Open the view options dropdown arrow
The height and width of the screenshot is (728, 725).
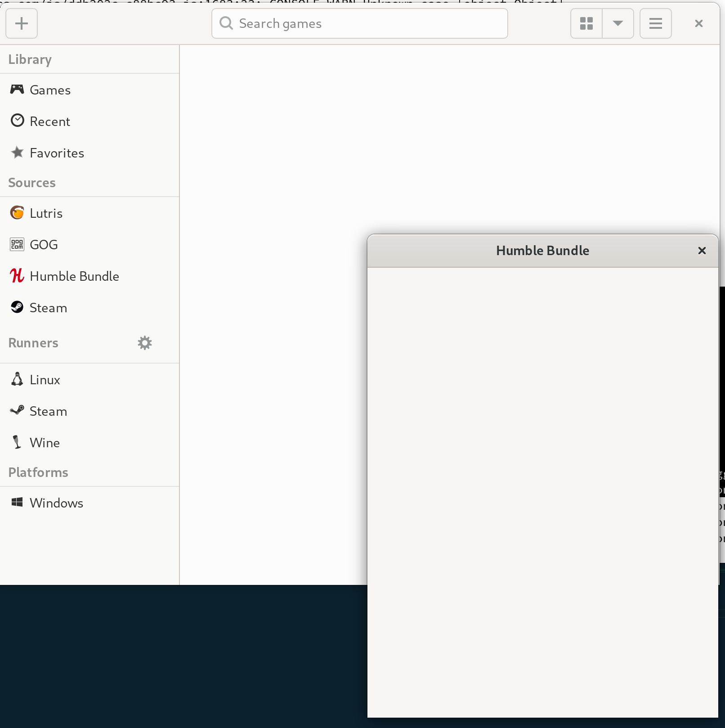tap(618, 23)
